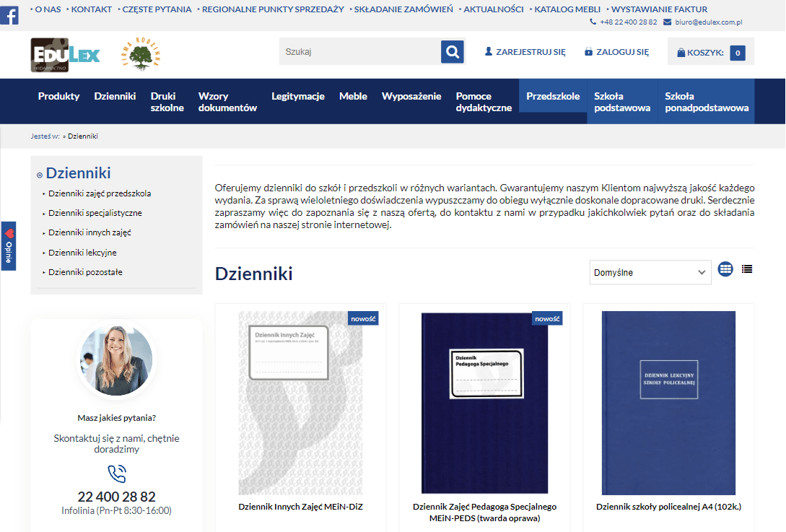
Task: Open the Wyposażenie menu
Action: (x=411, y=96)
